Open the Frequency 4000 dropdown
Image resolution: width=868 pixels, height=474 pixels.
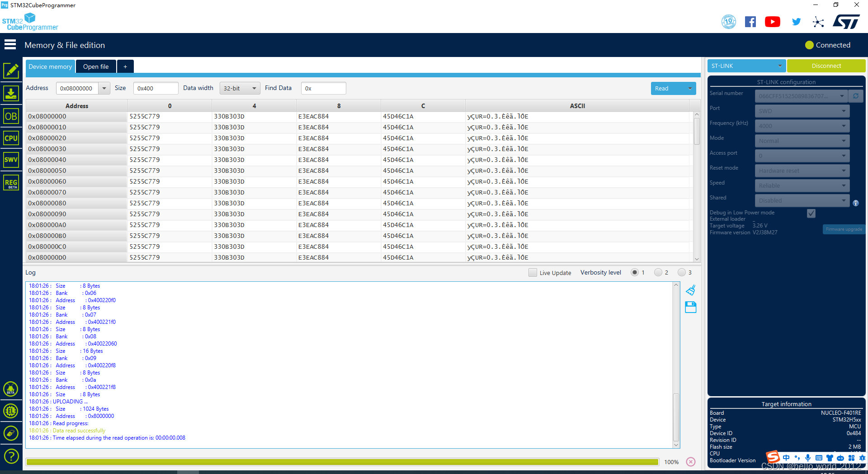[802, 126]
